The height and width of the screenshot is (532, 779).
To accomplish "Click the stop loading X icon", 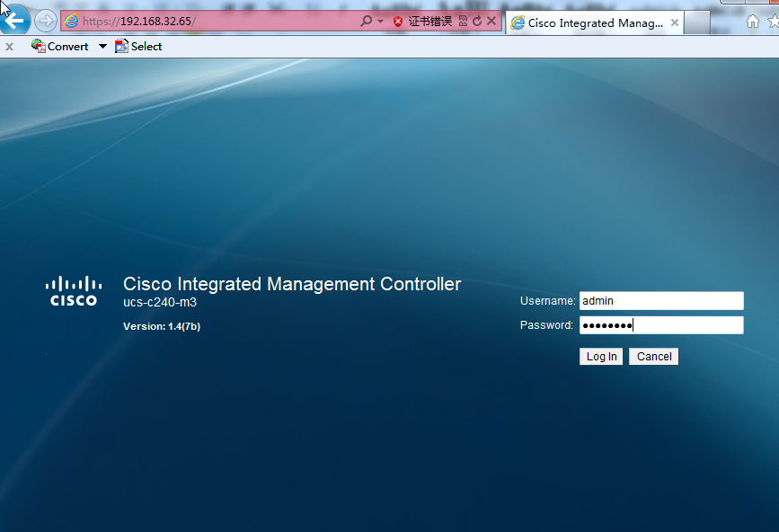I will tap(491, 21).
